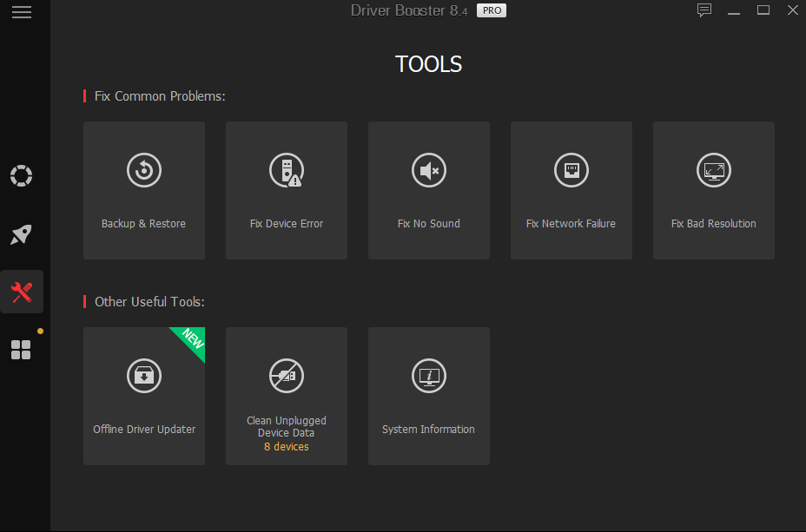Open the feedback chat icon

coord(704,10)
